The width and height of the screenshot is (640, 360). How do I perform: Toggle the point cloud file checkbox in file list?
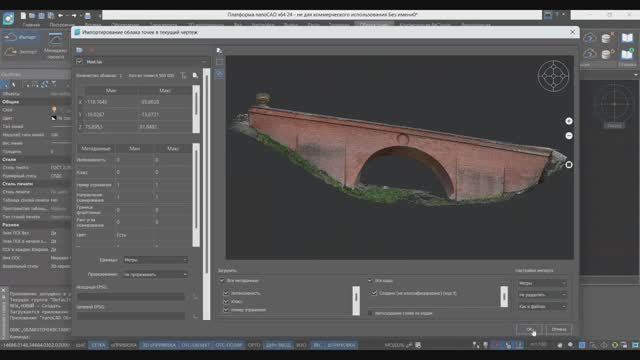pyautogui.click(x=80, y=62)
